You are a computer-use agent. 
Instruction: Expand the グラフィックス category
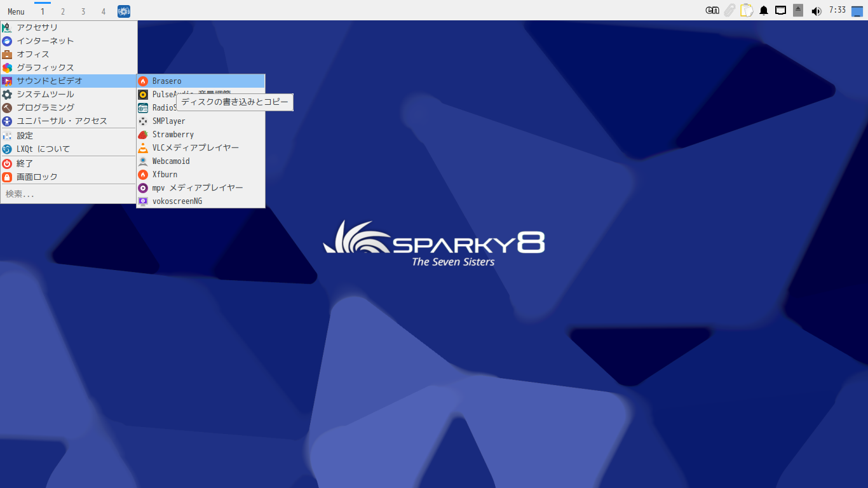point(69,68)
